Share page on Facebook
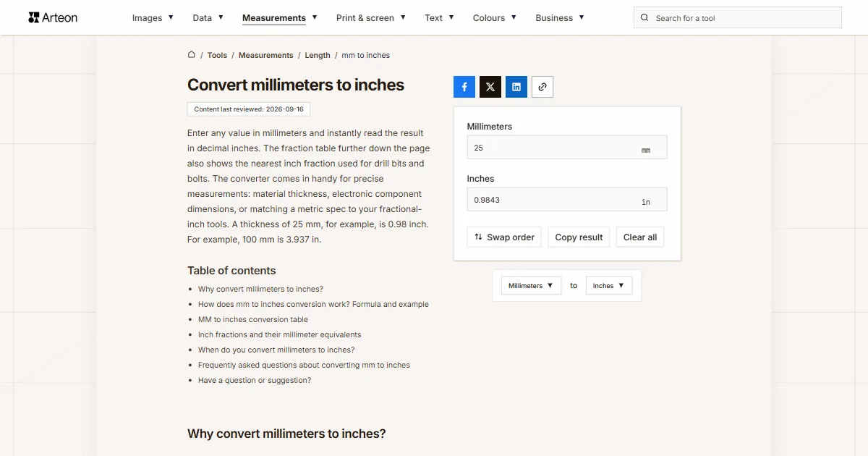The width and height of the screenshot is (868, 456). [464, 87]
